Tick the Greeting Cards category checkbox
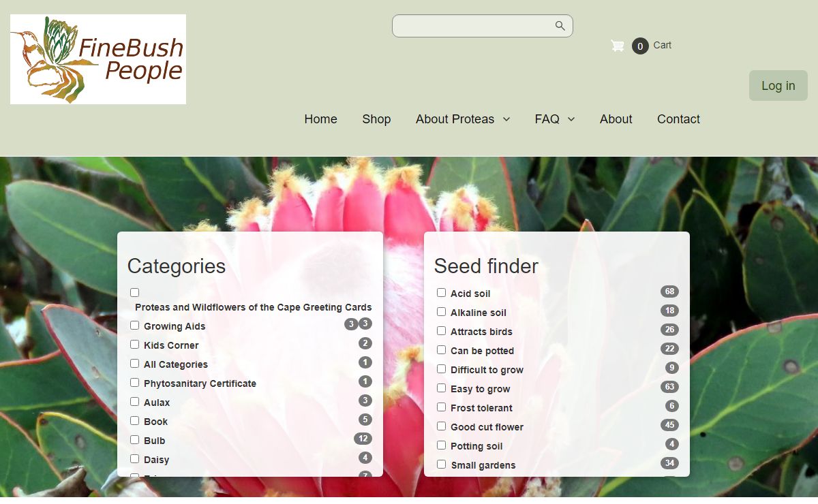 134,292
